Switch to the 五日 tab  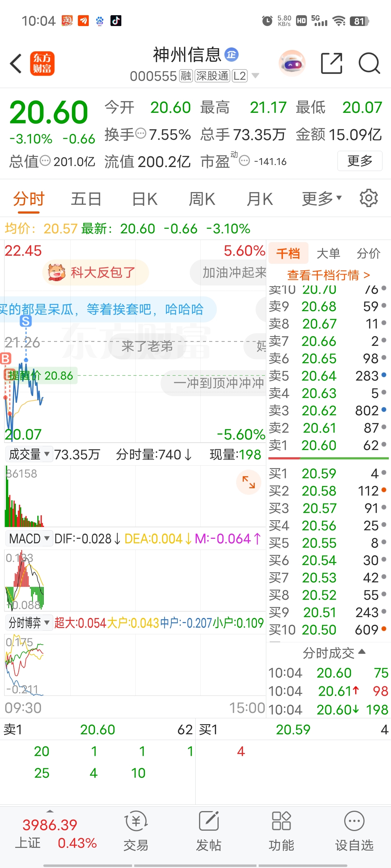(86, 198)
